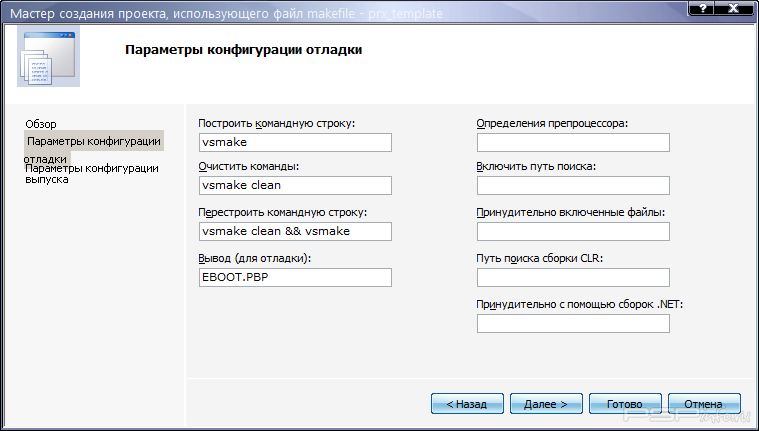The width and height of the screenshot is (759, 431).
Task: Click the Далее > button
Action: click(x=546, y=403)
